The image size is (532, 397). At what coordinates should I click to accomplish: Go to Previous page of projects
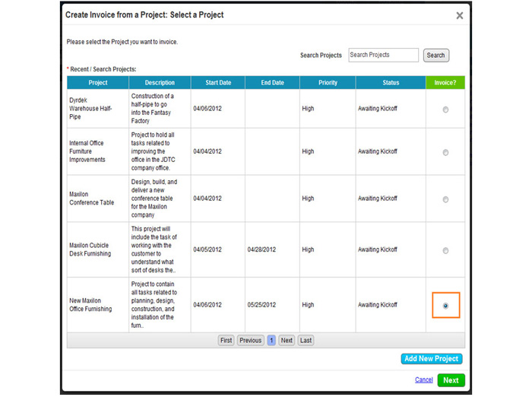tap(250, 340)
